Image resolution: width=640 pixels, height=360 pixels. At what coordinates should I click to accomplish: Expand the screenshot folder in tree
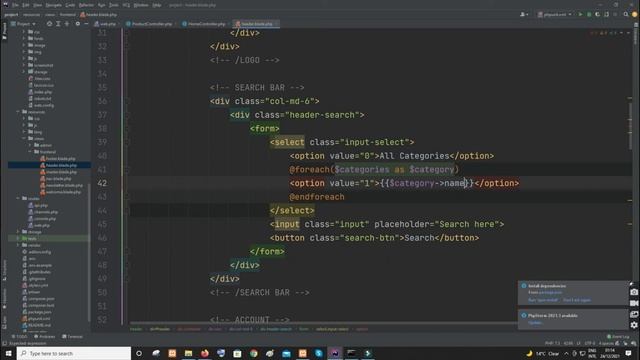click(24, 65)
